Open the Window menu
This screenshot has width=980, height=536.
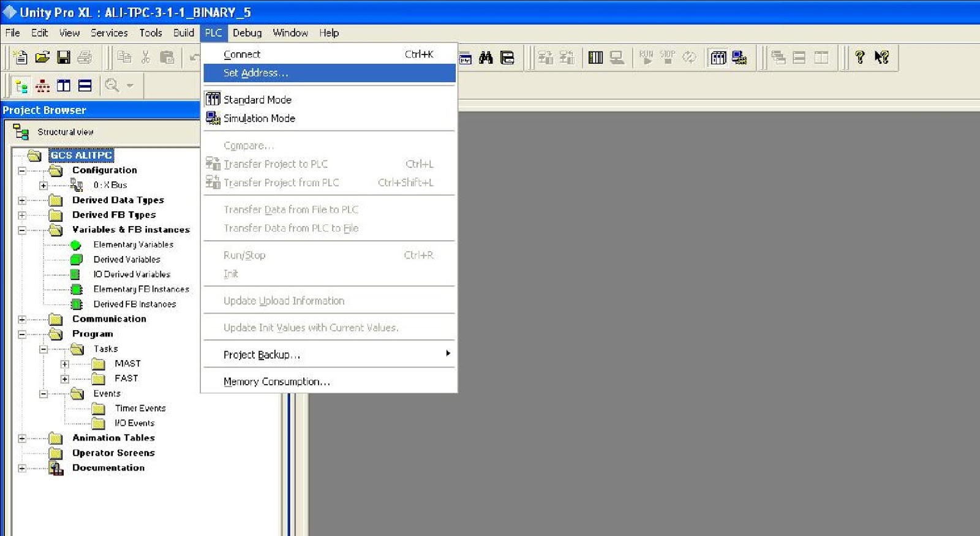(x=290, y=32)
